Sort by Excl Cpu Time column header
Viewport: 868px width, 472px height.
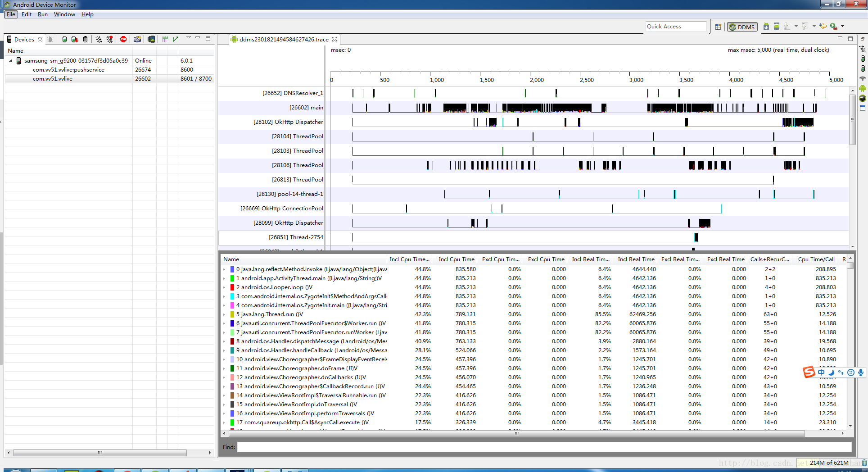tap(546, 259)
